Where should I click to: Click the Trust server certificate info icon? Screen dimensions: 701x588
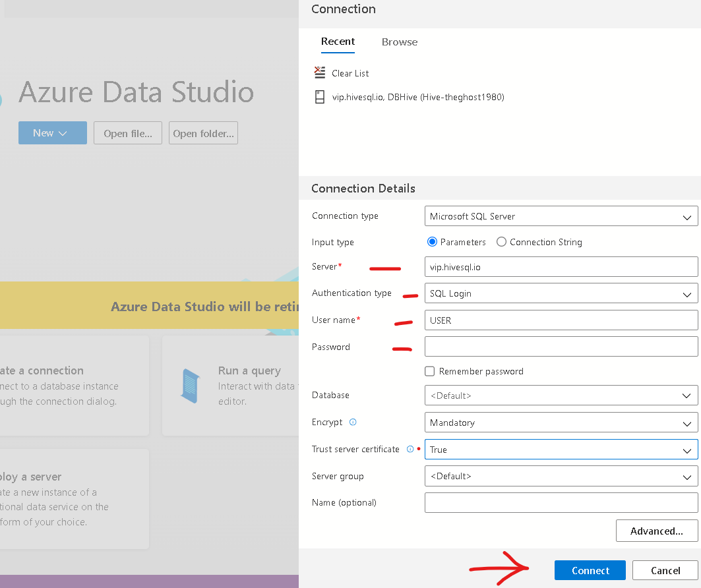tap(410, 449)
